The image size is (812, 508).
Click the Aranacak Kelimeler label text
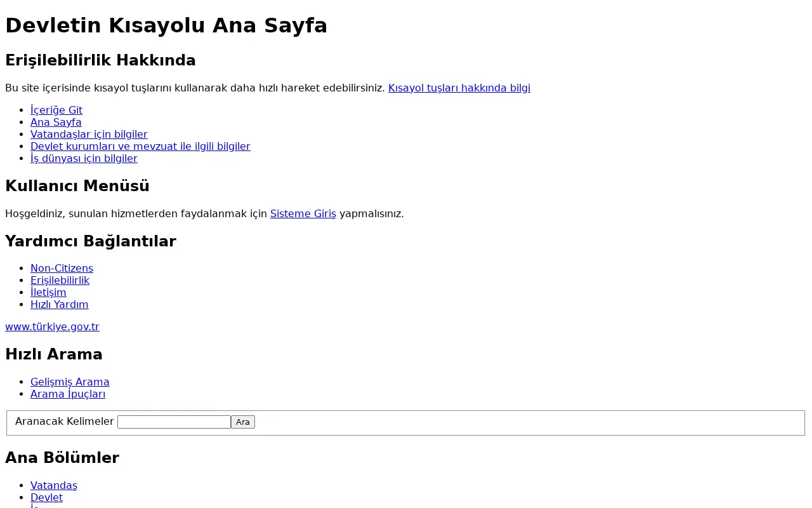(65, 422)
